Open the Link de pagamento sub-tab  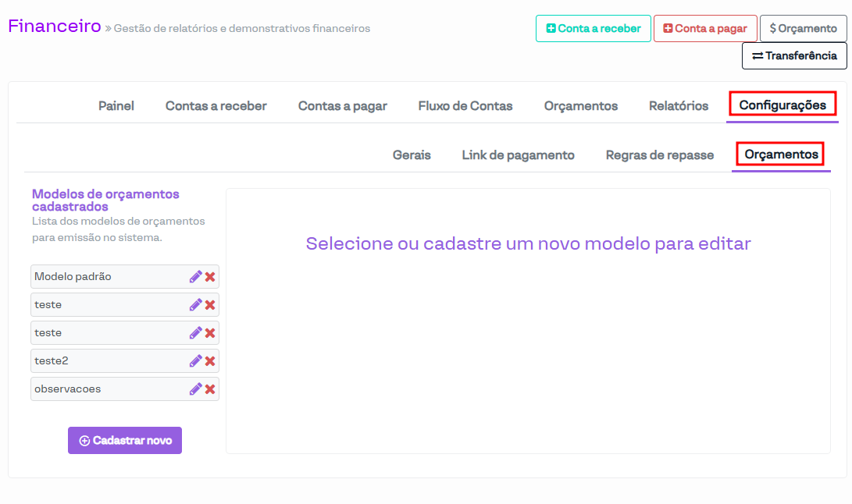pos(518,155)
